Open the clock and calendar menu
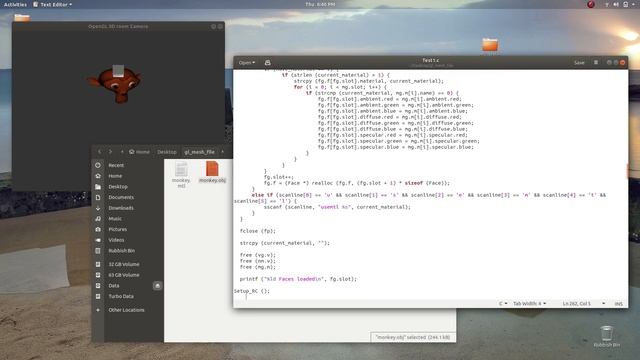The height and width of the screenshot is (360, 640). (320, 4)
